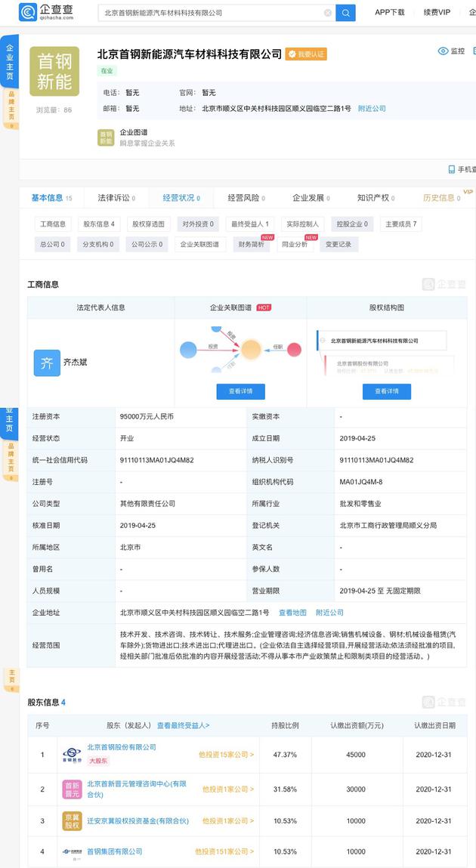Open legal representative 齐杰斌 link
Viewport: 476px width, 868px height.
pos(76,363)
